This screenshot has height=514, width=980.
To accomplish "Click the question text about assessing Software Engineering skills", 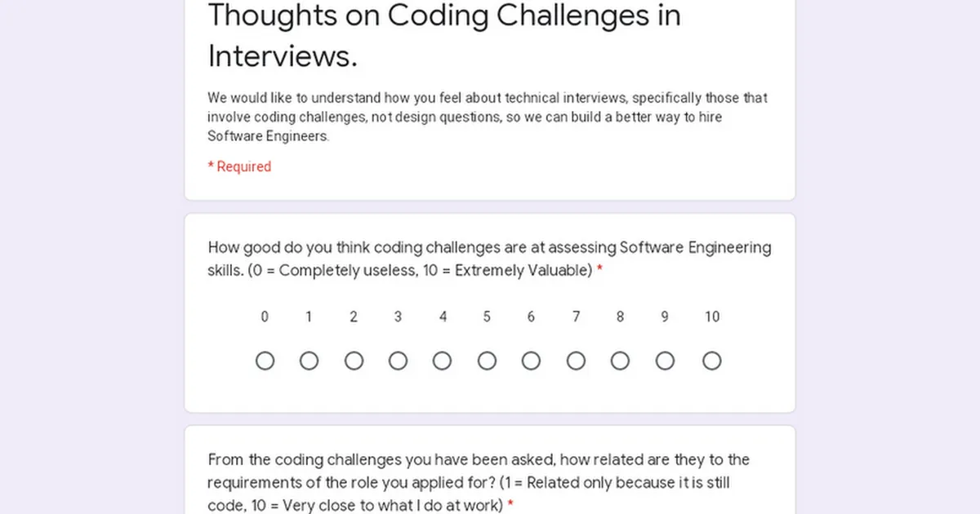I will (x=488, y=259).
